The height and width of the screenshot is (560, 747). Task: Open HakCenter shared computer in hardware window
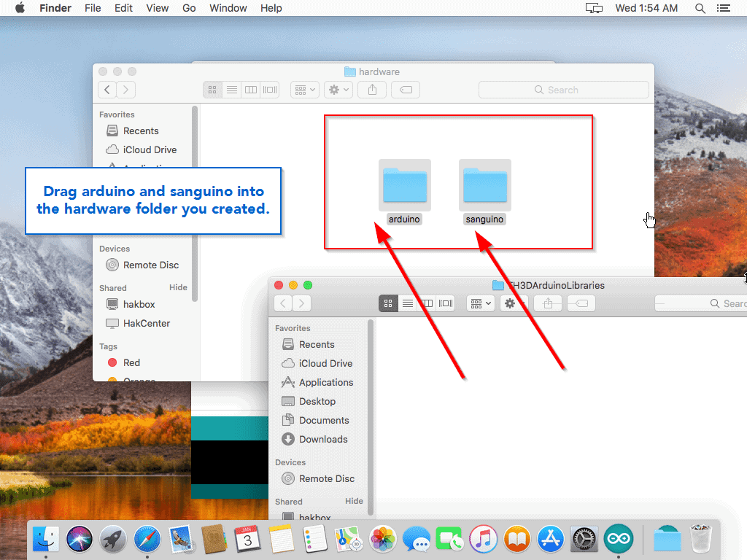pos(138,323)
